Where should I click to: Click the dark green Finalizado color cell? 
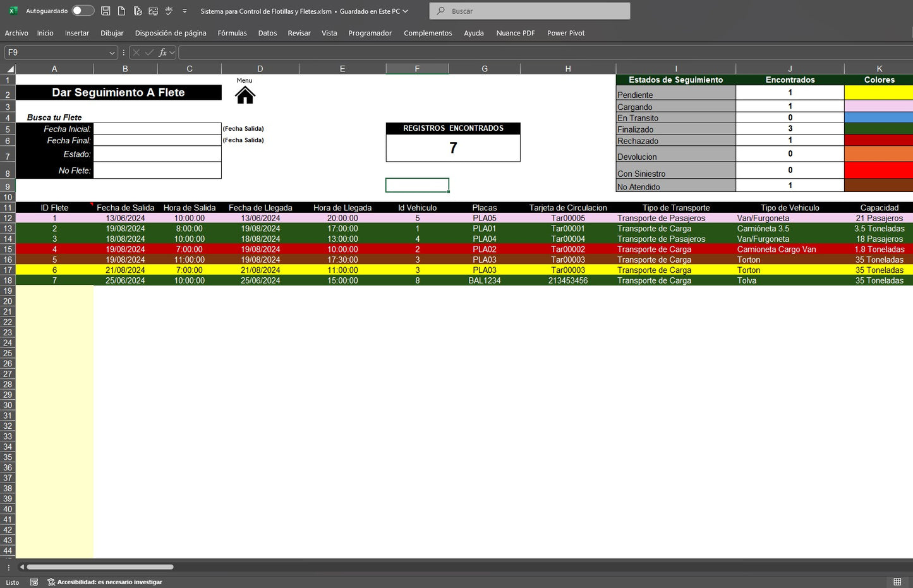tap(878, 129)
